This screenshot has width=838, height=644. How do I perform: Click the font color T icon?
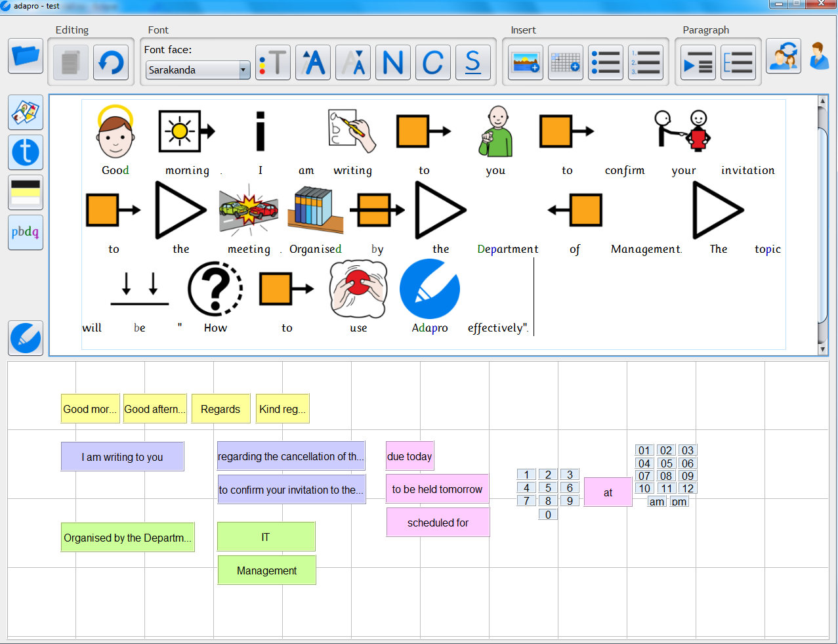coord(273,63)
